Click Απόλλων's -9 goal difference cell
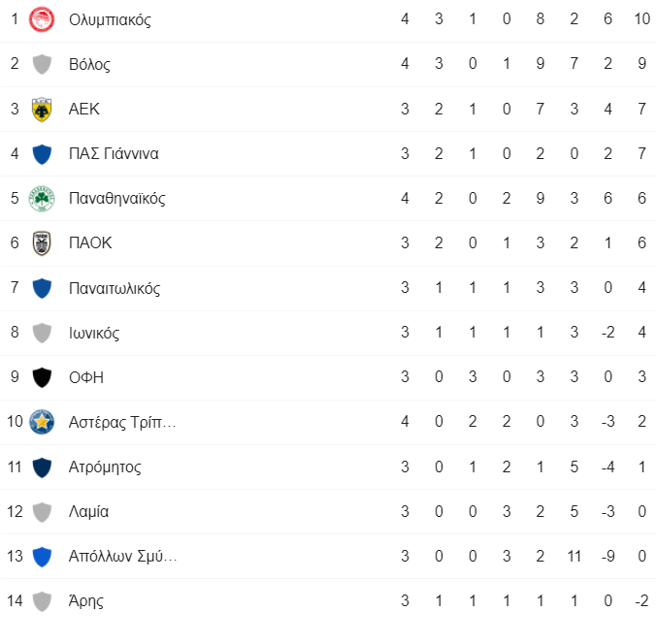 607,556
